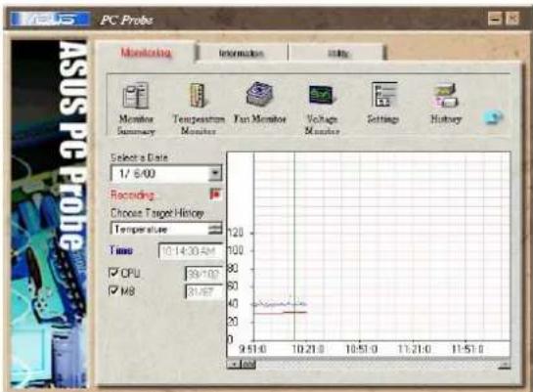
Task: Click the 9:51:0 time axis label
Action: point(252,349)
